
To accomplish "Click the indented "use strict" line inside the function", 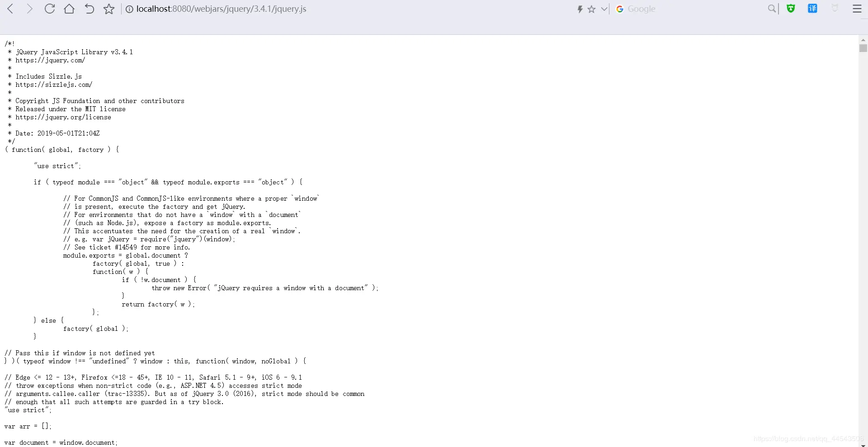I will point(57,166).
